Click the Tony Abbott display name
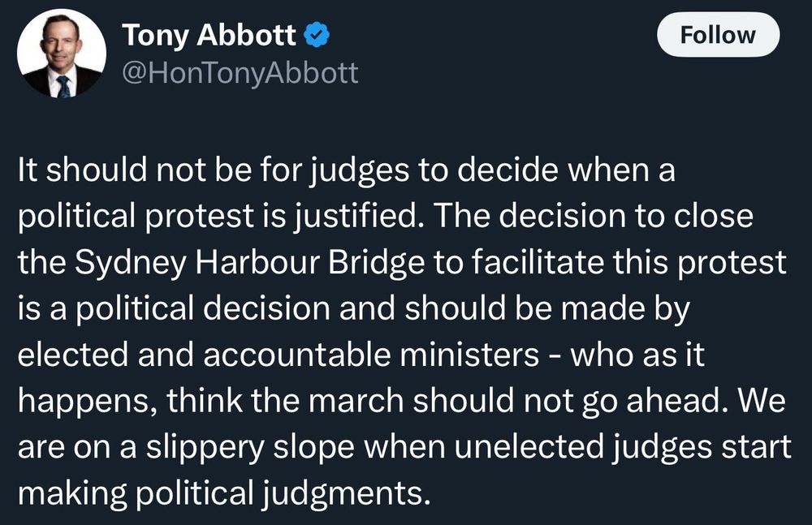The image size is (812, 525). (x=209, y=35)
